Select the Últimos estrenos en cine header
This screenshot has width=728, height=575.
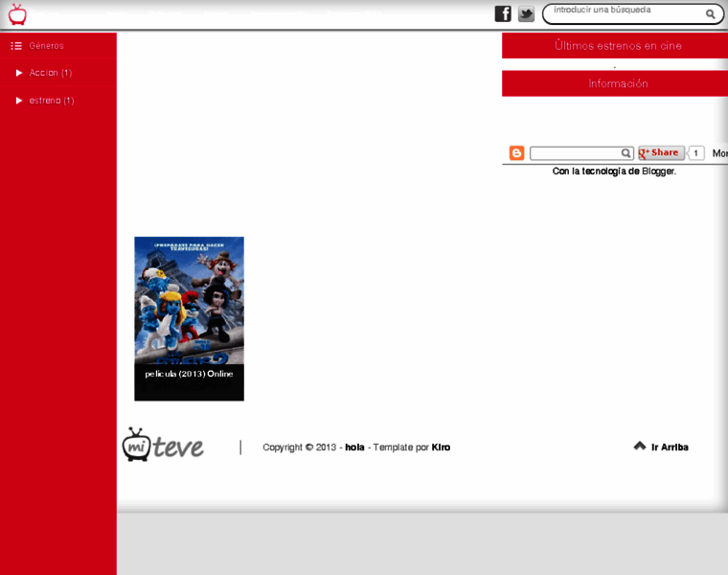618,46
